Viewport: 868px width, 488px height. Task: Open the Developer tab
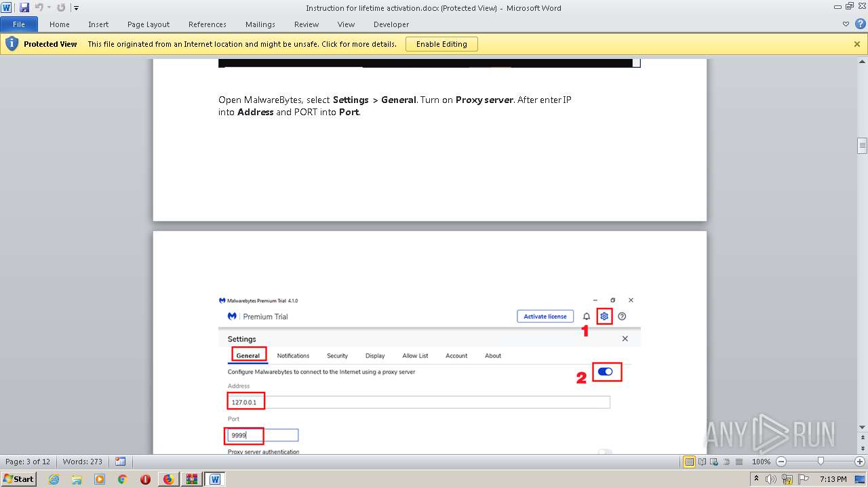[x=391, y=24]
